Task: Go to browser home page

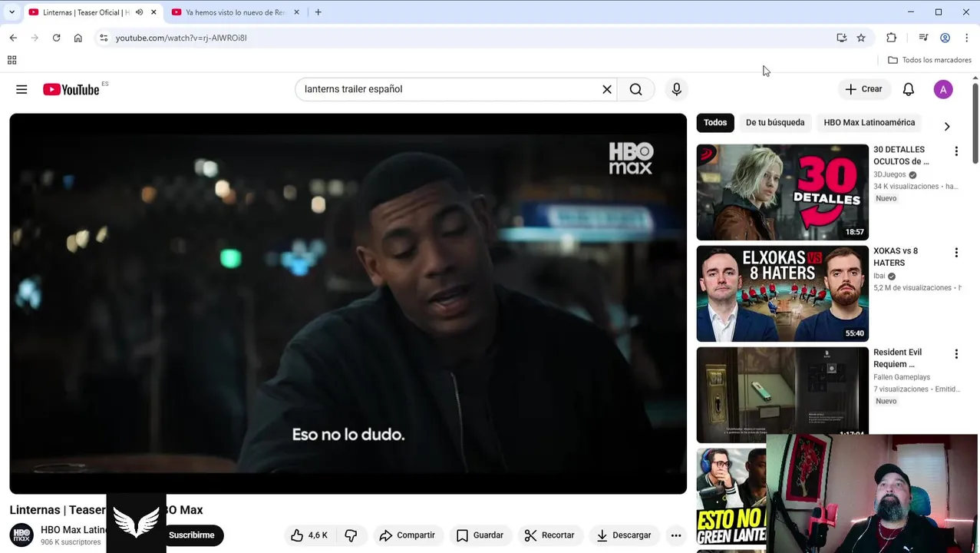Action: 78,38
